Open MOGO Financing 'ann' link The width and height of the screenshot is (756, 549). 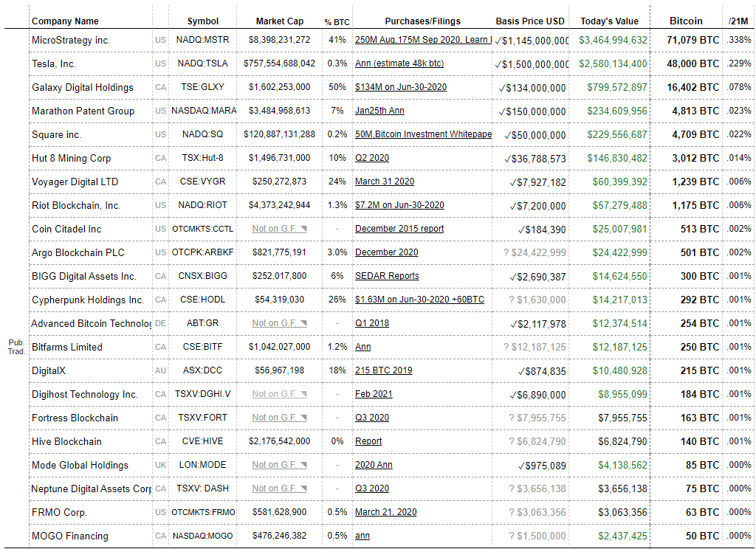[362, 536]
